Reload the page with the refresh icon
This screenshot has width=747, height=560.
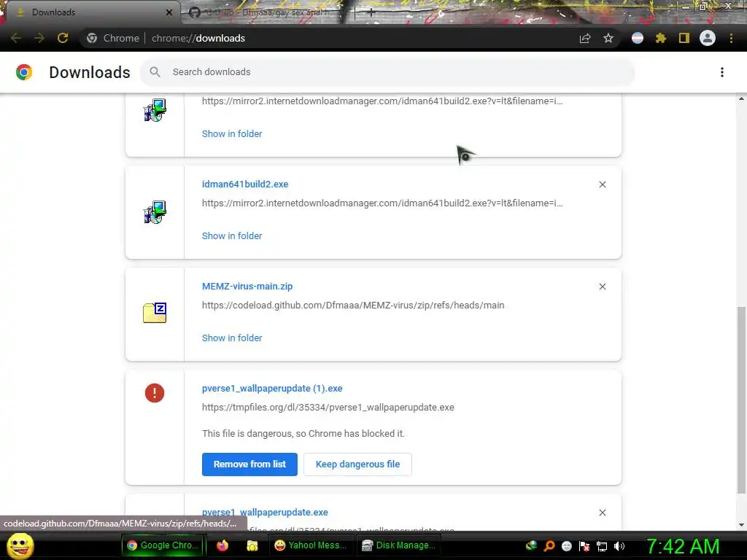pos(63,38)
